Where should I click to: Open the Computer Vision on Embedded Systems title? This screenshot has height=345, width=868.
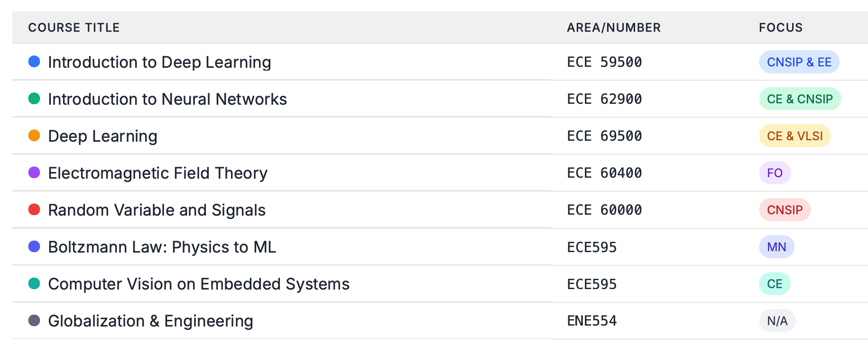[x=199, y=284]
